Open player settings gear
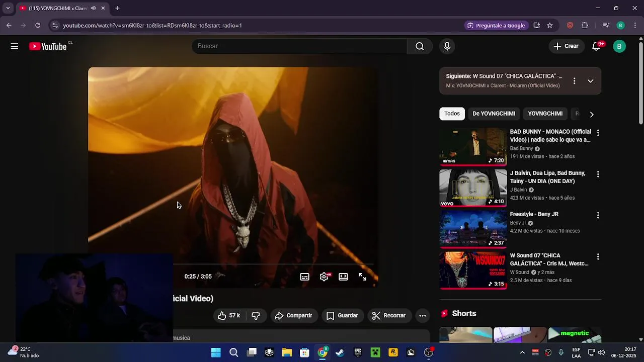644x362 pixels. point(324,277)
